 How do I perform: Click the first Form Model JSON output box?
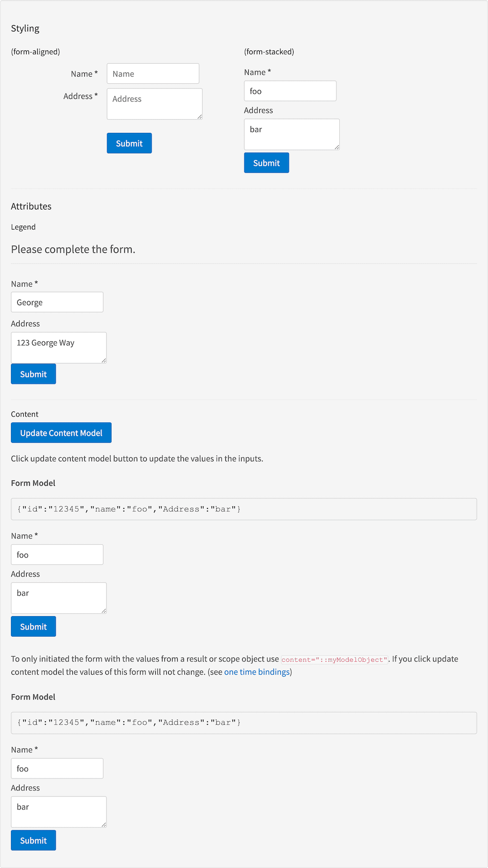pos(244,509)
